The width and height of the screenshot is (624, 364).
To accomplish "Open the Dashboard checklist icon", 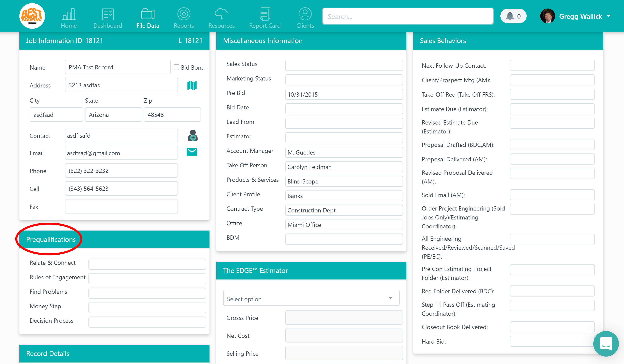I will click(108, 14).
